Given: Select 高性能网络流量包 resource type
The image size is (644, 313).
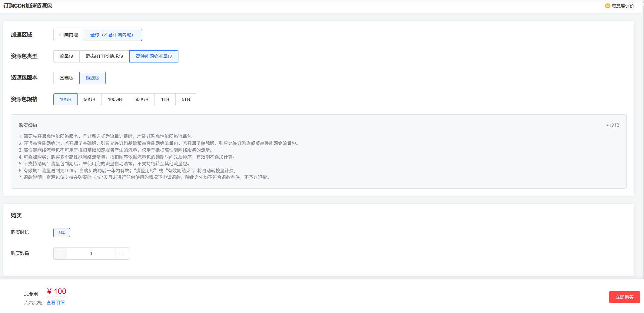Looking at the screenshot, I should click(154, 56).
